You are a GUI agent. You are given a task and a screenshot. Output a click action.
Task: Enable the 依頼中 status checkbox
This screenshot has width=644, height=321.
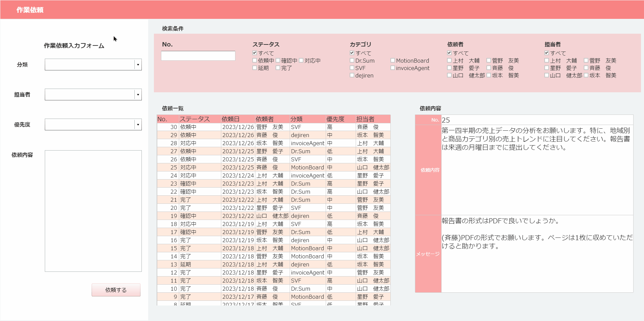click(255, 60)
